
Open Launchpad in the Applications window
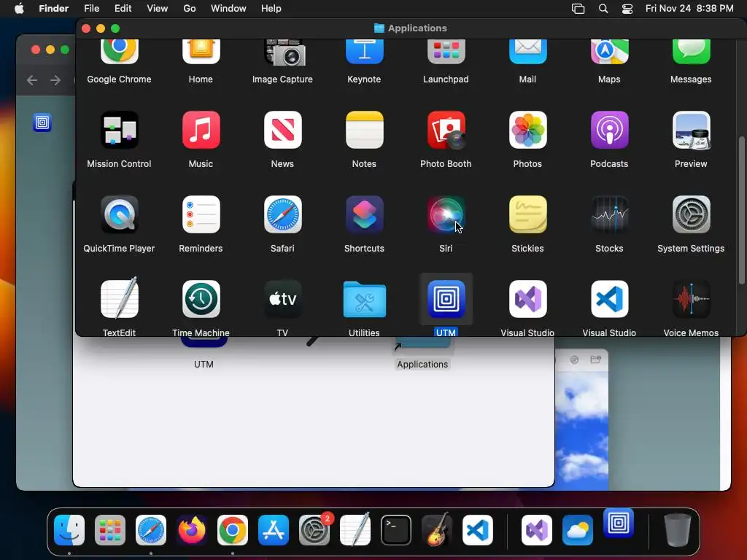446,52
